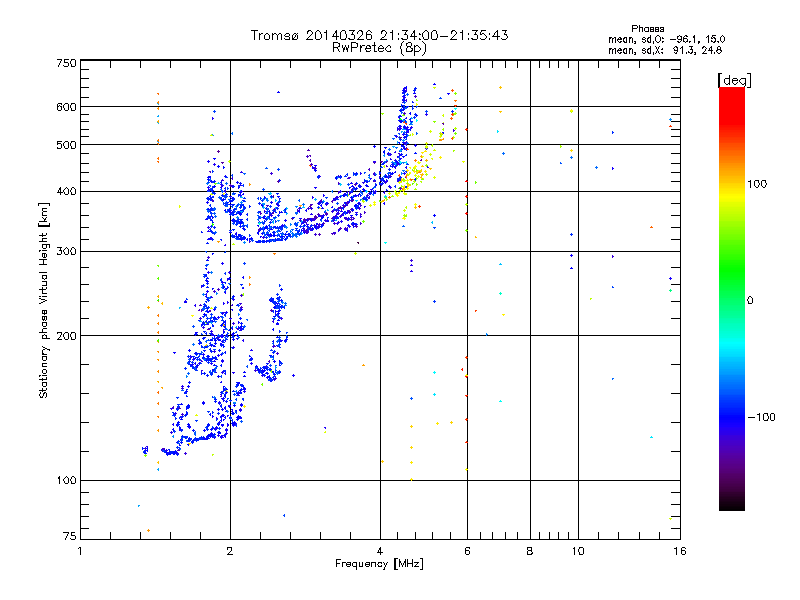Click the 'Frequency [MHz]' axis label

[x=379, y=564]
